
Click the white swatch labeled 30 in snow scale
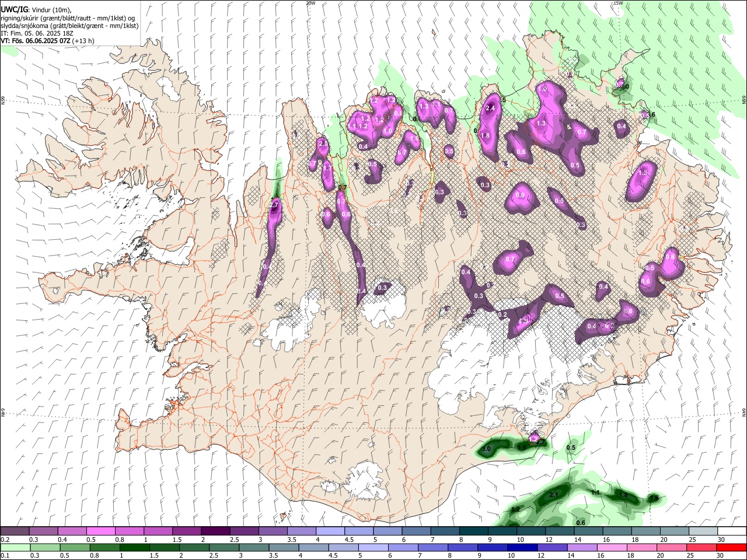tap(731, 531)
